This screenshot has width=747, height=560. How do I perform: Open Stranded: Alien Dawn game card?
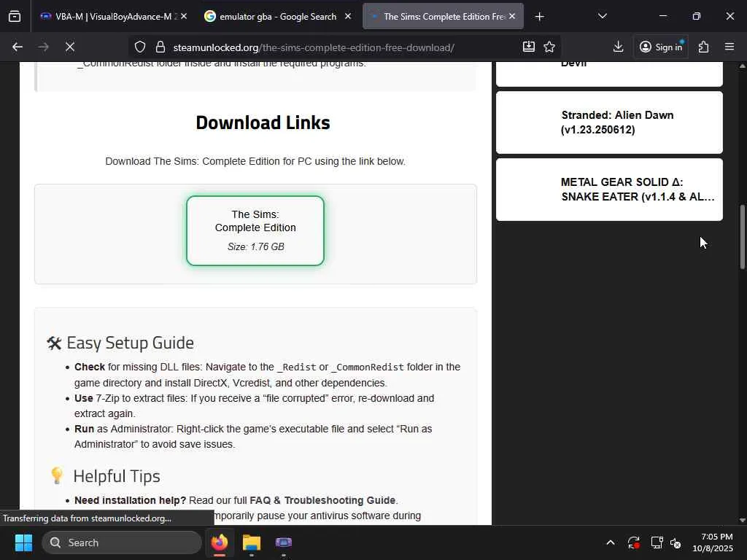tap(609, 122)
